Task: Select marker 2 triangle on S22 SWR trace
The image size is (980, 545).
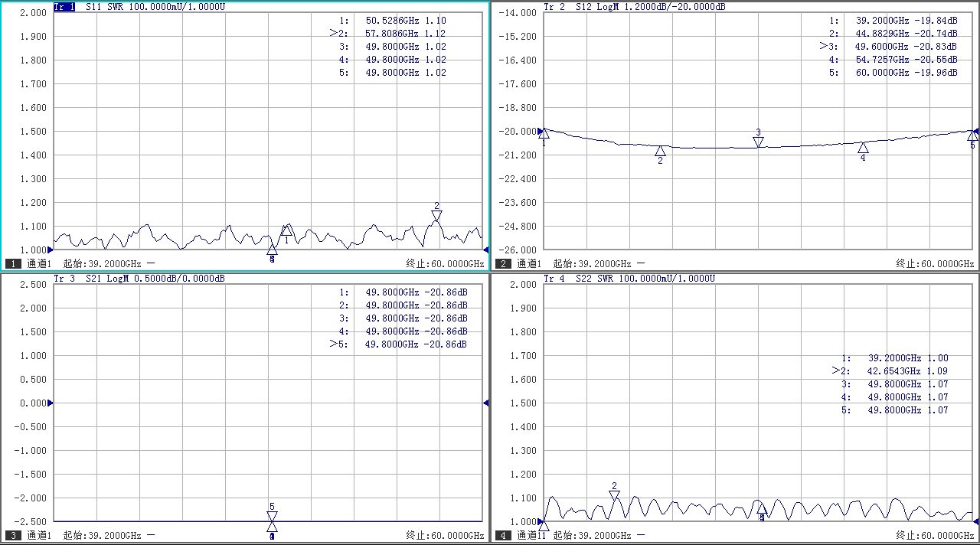Action: 614,496
